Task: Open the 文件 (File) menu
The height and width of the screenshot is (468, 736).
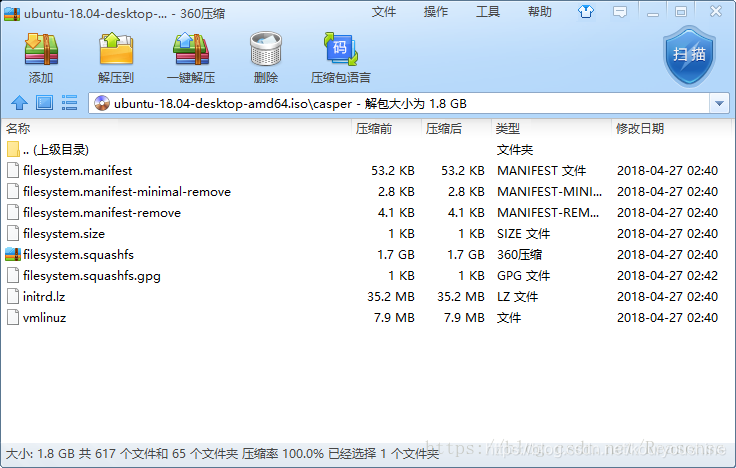Action: [384, 12]
